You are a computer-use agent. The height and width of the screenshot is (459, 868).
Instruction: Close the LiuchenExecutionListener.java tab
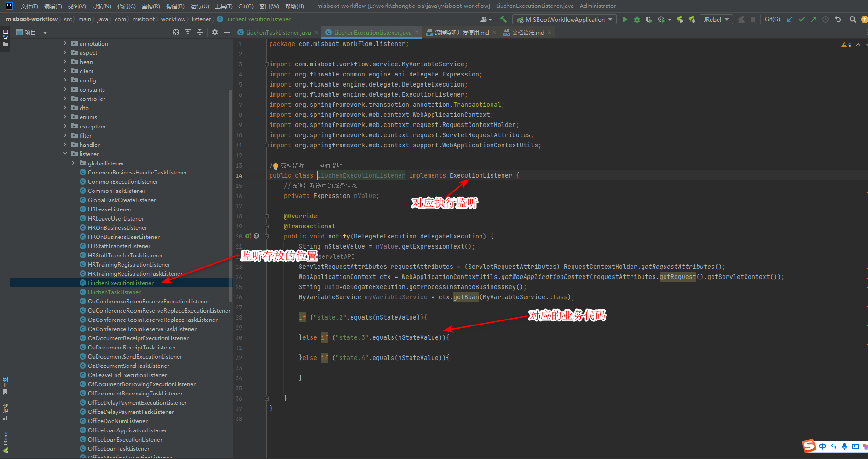coord(417,32)
